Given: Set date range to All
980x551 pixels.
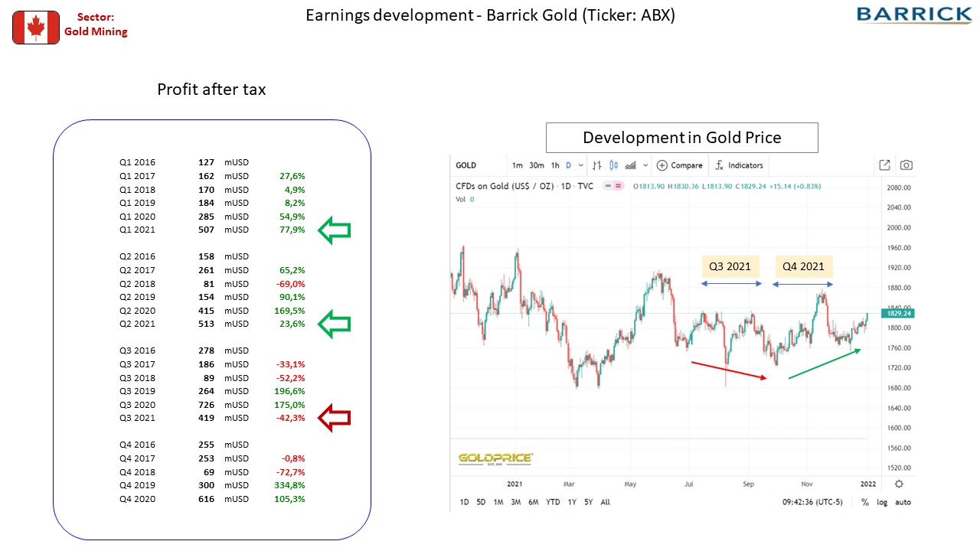Looking at the screenshot, I should click(605, 502).
